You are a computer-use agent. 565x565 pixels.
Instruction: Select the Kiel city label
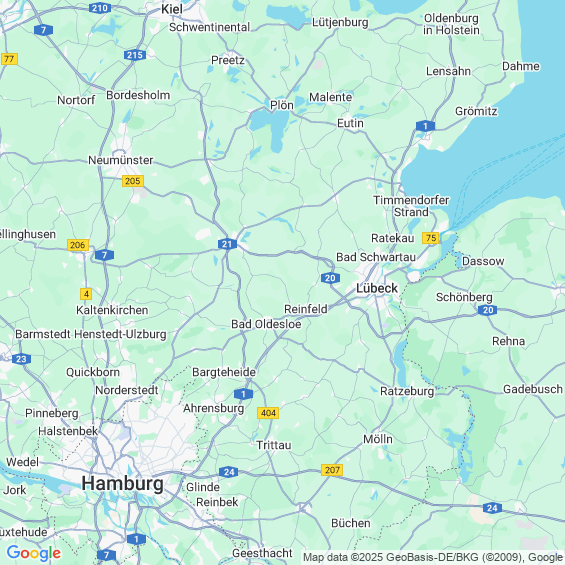pyautogui.click(x=172, y=9)
